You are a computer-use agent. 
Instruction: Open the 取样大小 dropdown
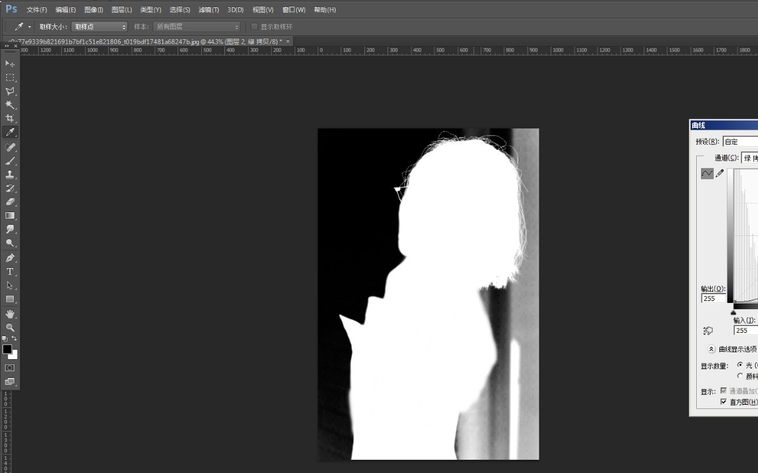[99, 27]
